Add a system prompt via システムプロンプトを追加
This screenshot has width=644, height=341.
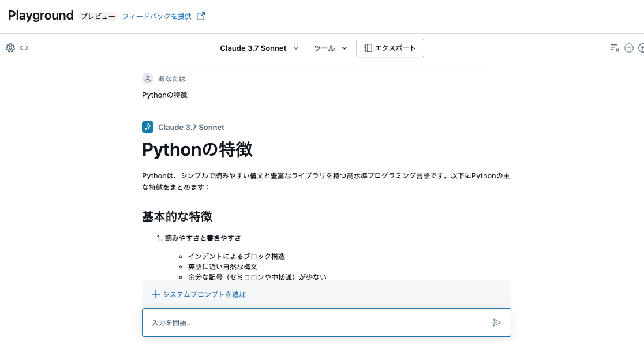[203, 294]
